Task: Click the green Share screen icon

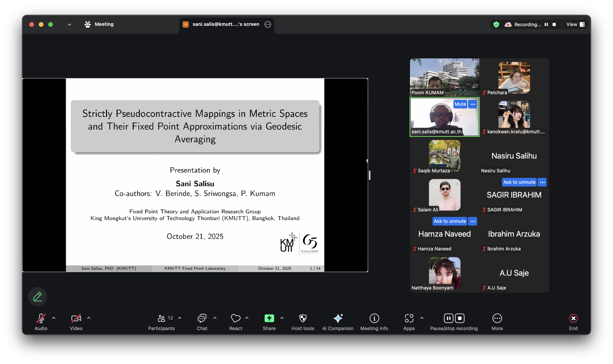Action: [x=269, y=318]
